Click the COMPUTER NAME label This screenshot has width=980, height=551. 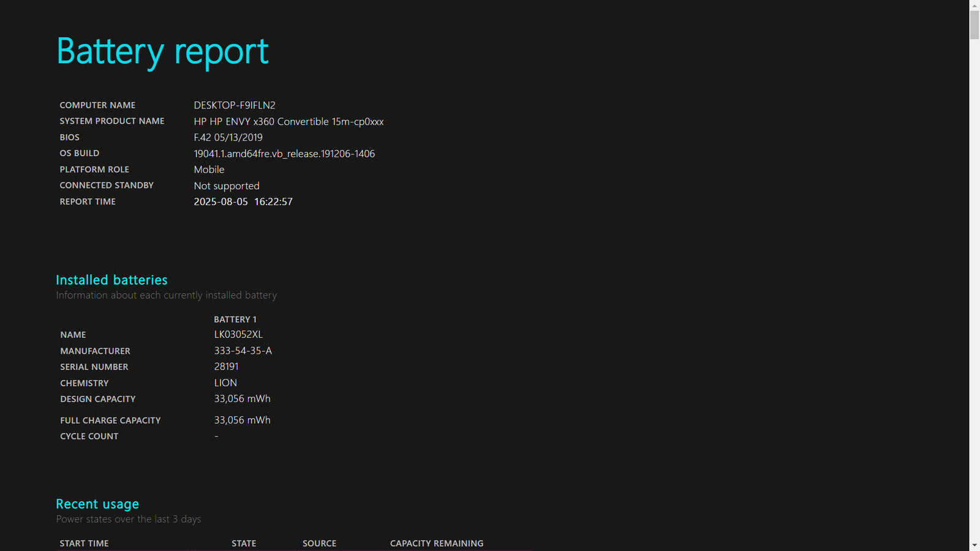pyautogui.click(x=97, y=105)
